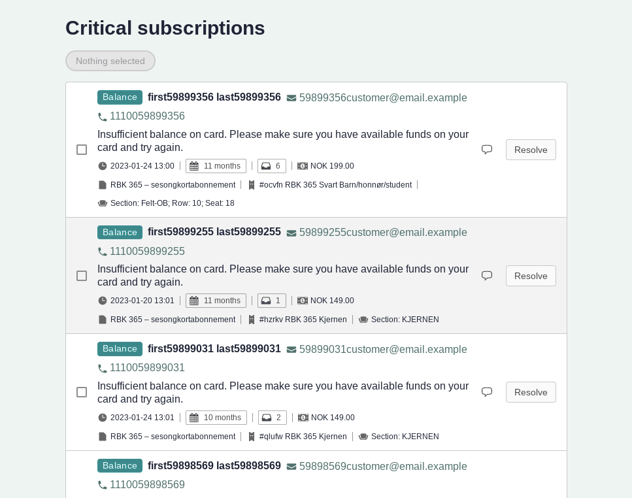Select checkbox for first59899356 subscription

tap(82, 150)
